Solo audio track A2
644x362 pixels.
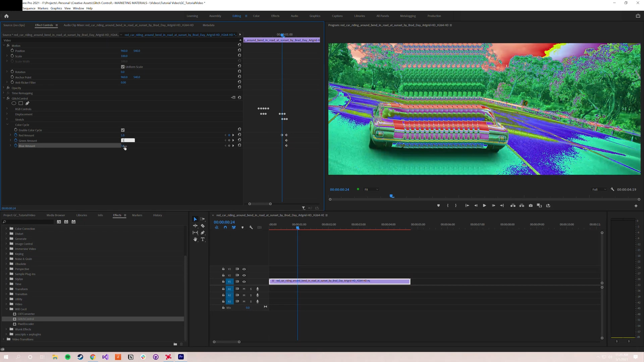coord(251,295)
